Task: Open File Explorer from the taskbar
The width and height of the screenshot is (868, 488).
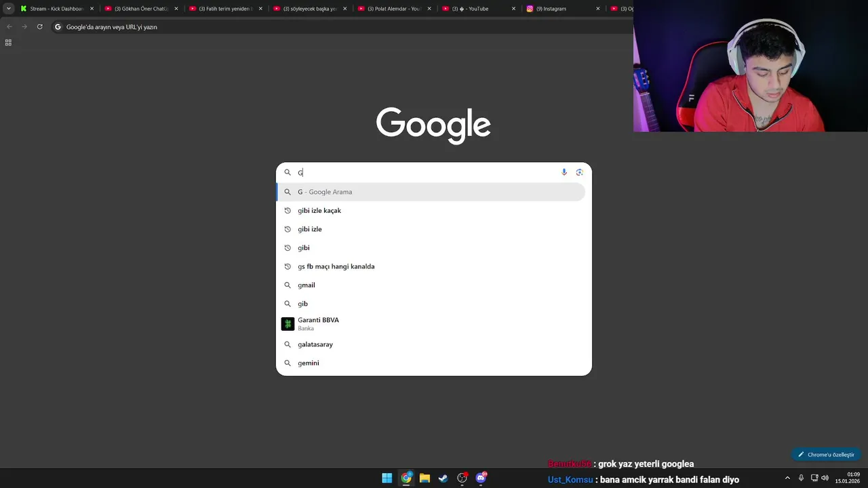Action: (x=425, y=478)
